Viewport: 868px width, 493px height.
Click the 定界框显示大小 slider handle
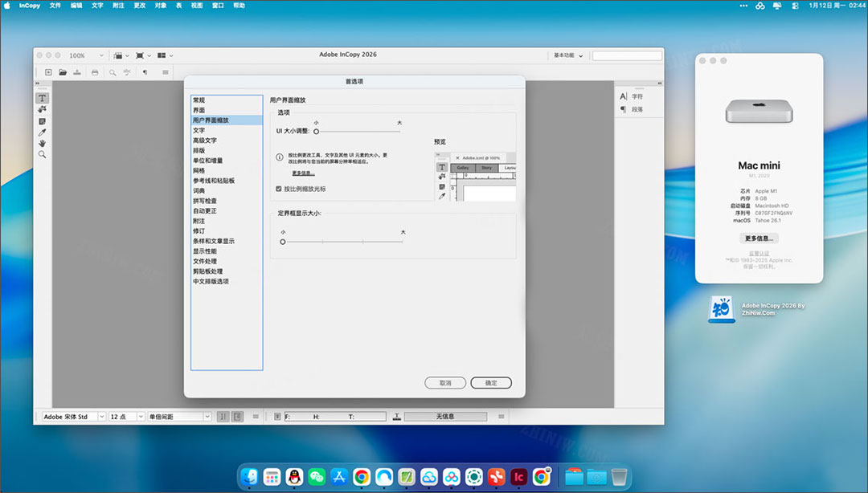click(x=283, y=242)
